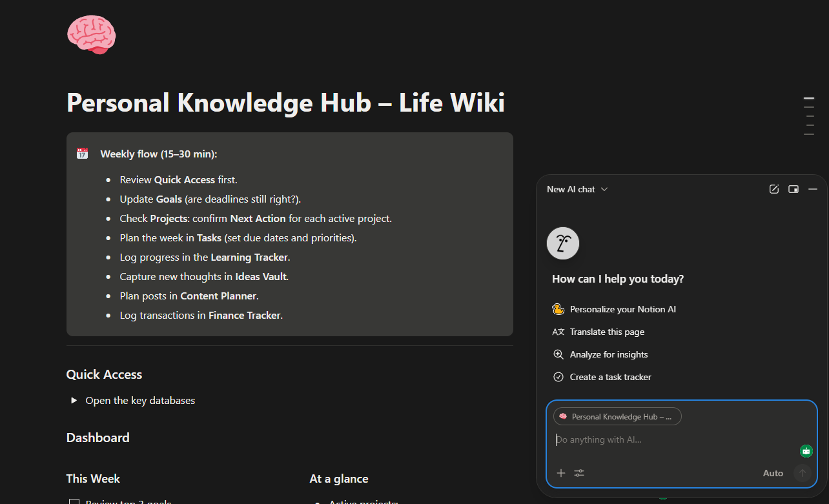Select Analyze for insights suggestion
829x504 pixels.
609,354
